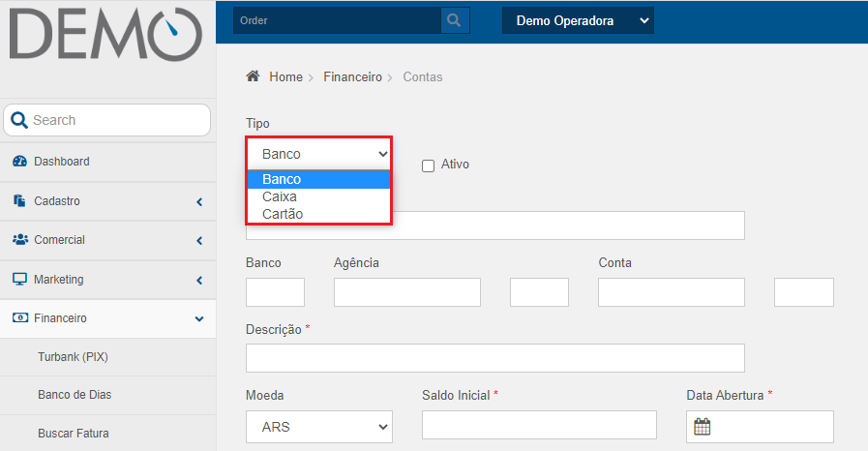
Task: Click the Order search magnifier button
Action: pos(455,20)
